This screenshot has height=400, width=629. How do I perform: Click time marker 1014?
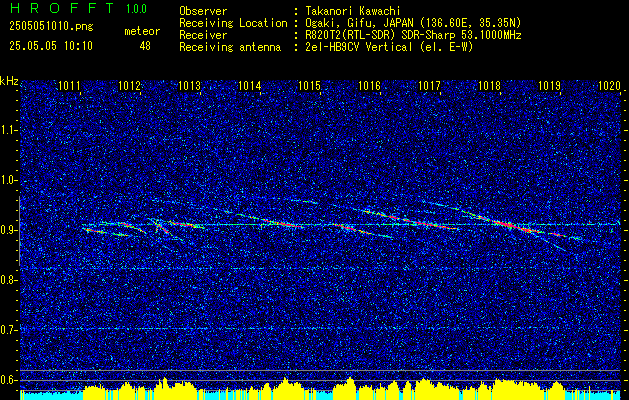[x=250, y=86]
